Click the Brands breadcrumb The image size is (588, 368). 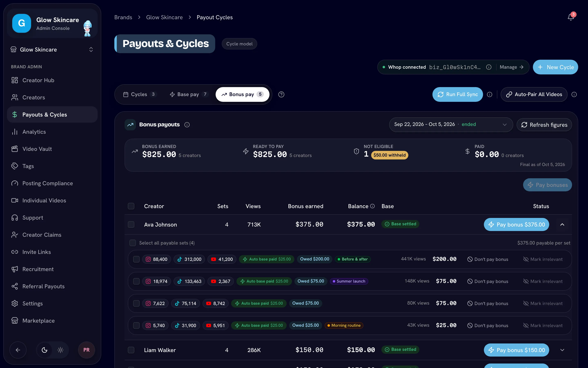coord(123,17)
